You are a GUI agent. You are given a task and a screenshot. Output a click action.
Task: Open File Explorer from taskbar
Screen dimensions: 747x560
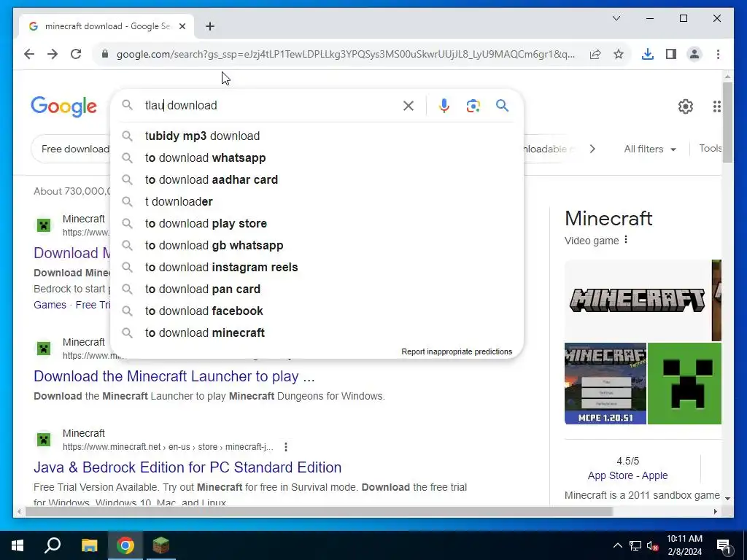[x=89, y=545]
